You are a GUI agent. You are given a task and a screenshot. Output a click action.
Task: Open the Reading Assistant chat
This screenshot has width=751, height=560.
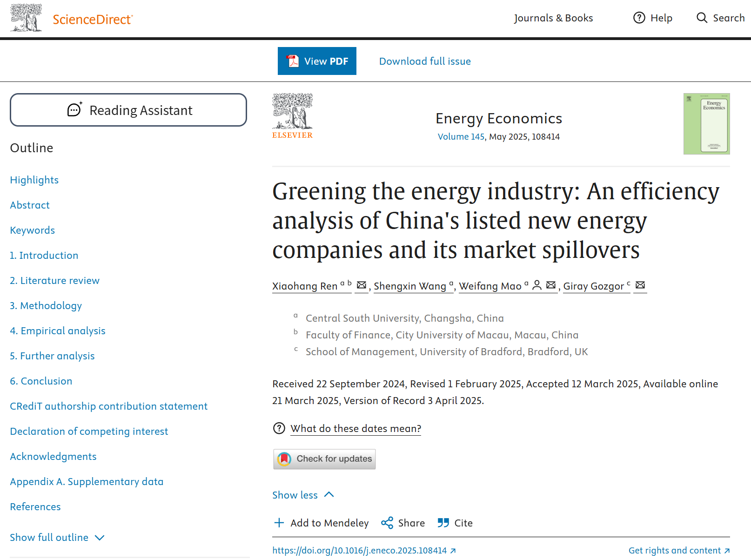(x=128, y=110)
